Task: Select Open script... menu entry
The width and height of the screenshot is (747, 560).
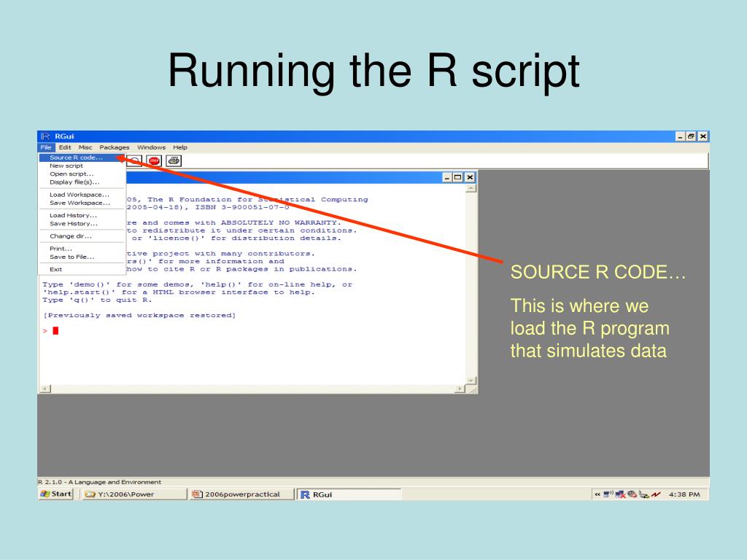Action: 82,174
